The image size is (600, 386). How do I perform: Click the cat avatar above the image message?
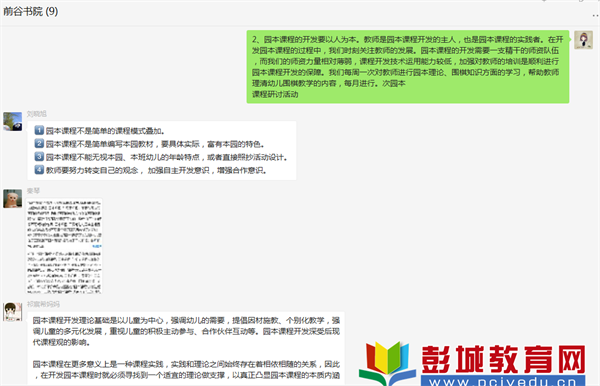pyautogui.click(x=13, y=199)
